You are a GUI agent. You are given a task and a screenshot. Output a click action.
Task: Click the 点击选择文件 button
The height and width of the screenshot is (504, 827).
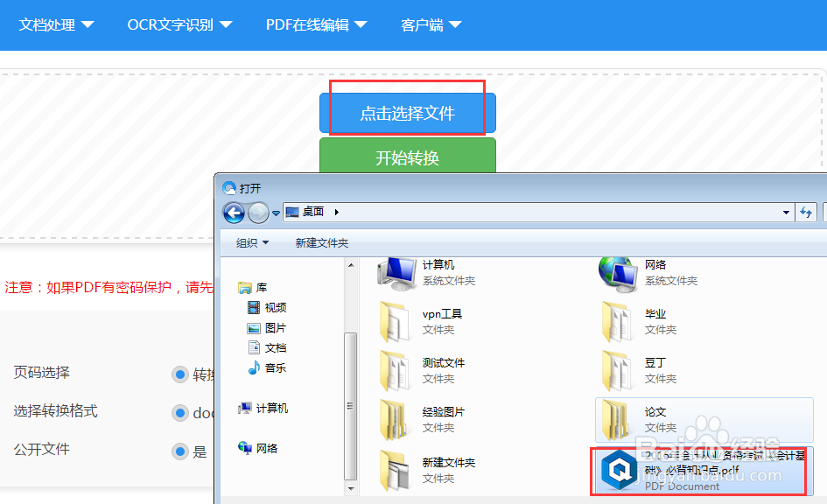408,111
